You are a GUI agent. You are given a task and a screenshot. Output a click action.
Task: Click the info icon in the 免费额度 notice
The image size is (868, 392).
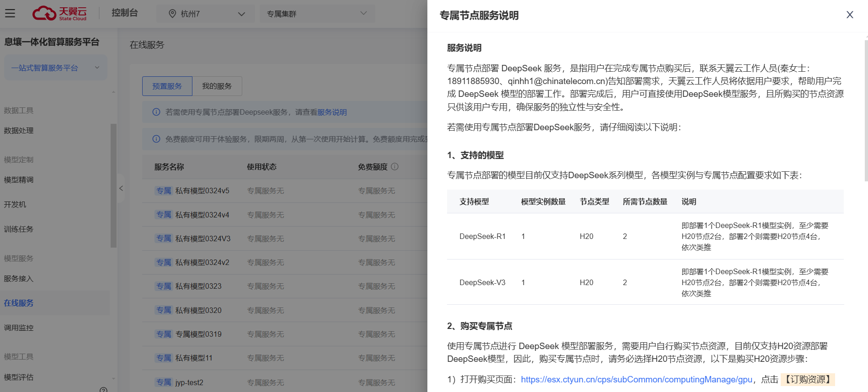156,139
